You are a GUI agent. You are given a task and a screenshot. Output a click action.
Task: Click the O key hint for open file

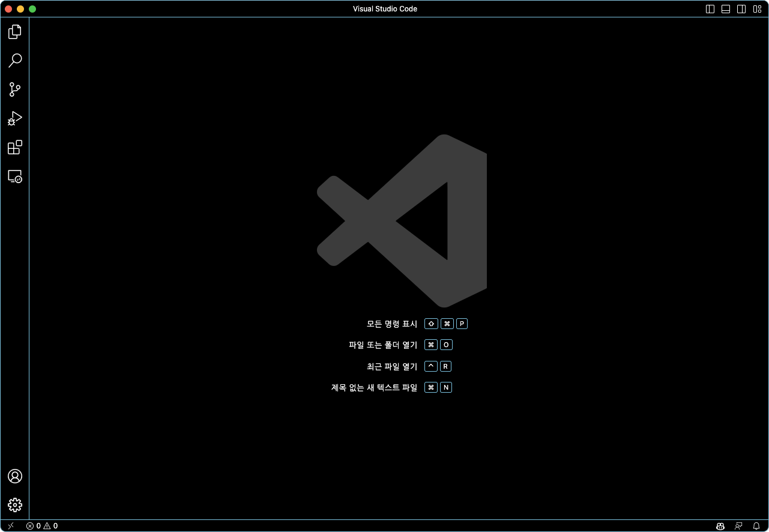click(446, 345)
